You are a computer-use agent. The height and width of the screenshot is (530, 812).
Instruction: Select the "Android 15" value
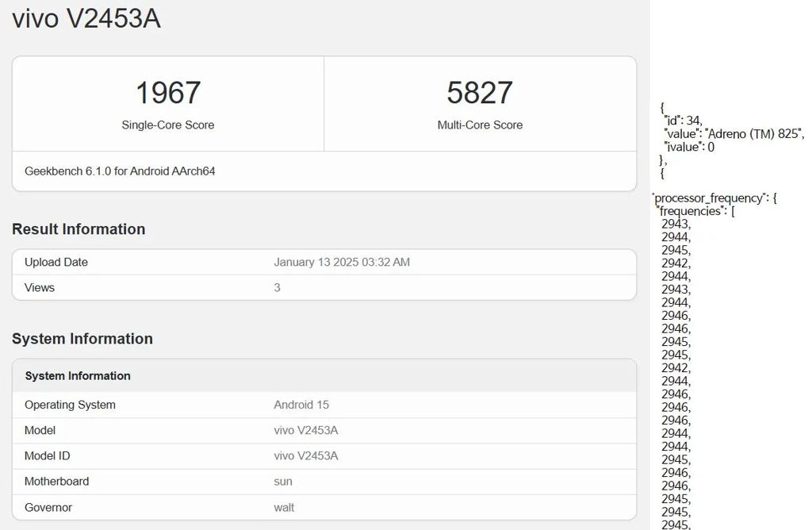tap(301, 405)
